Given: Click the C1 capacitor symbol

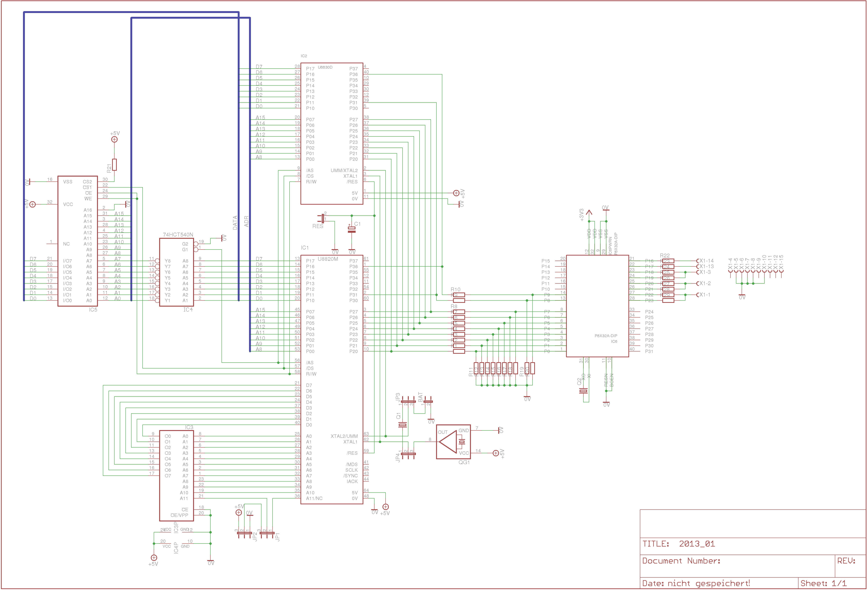Looking at the screenshot, I should click(x=351, y=229).
